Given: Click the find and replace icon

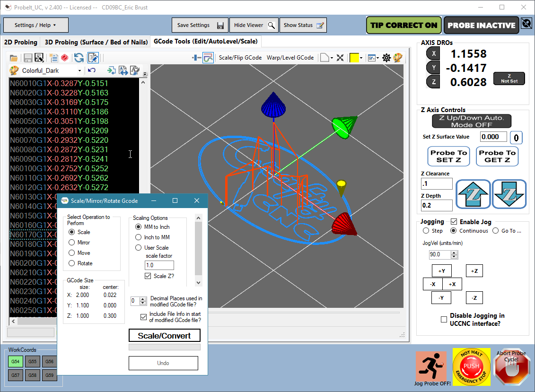Looking at the screenshot, I should click(123, 70).
